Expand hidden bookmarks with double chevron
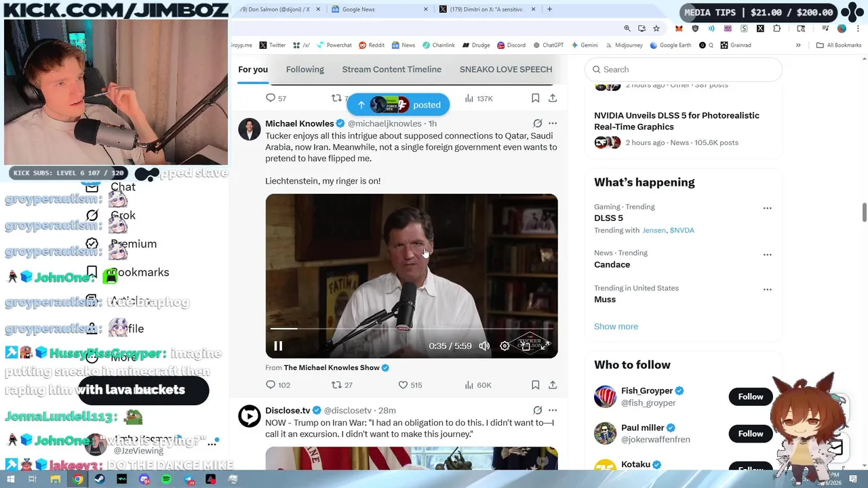Image resolution: width=868 pixels, height=488 pixels. [x=798, y=45]
